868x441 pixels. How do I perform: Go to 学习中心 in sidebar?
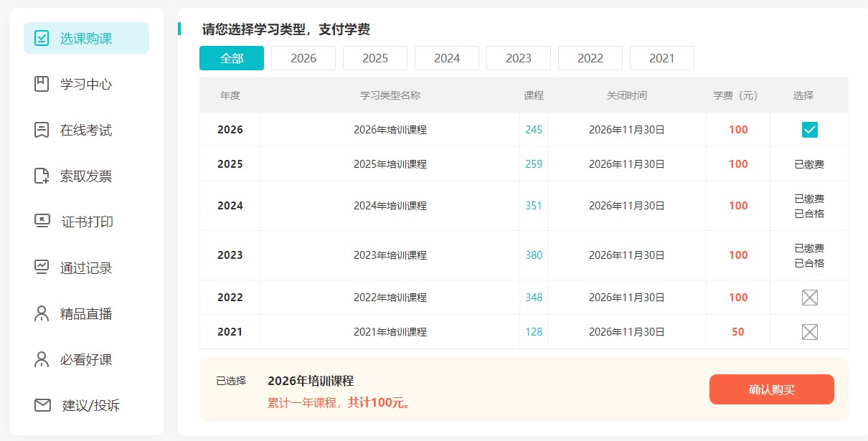(x=86, y=84)
